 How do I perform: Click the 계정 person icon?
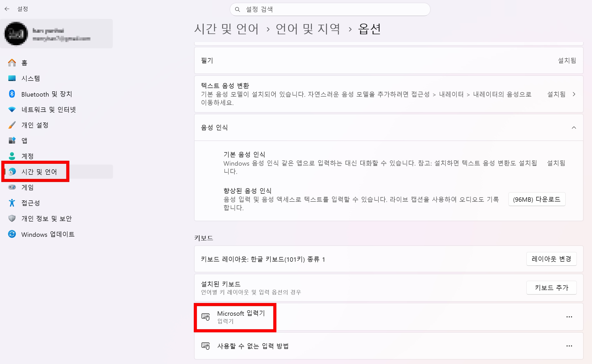[12, 156]
